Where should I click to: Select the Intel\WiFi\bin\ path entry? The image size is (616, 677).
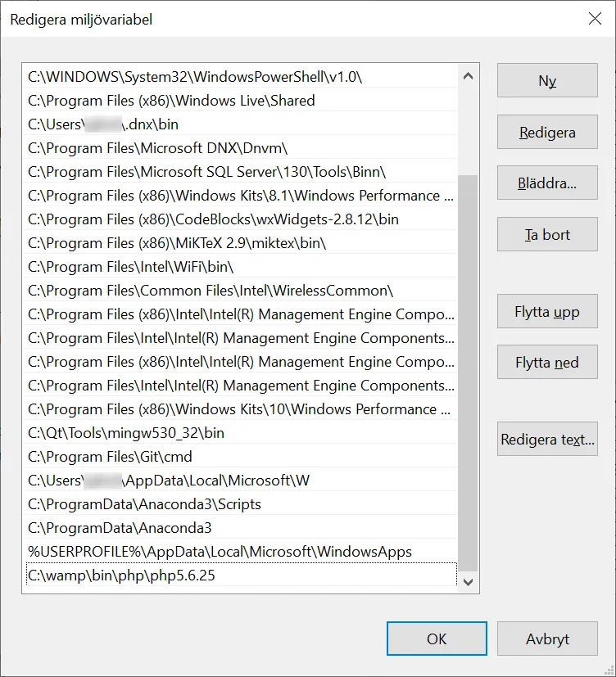tap(240, 267)
